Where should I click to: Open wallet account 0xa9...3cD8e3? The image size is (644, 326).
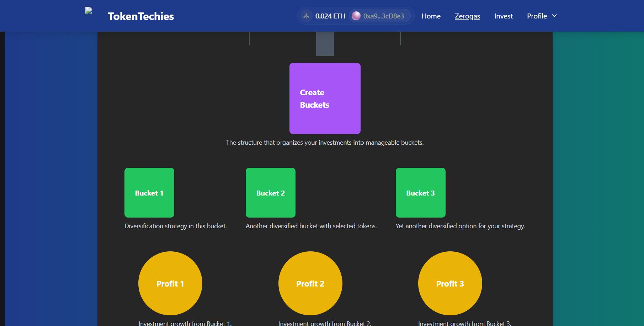click(x=380, y=16)
